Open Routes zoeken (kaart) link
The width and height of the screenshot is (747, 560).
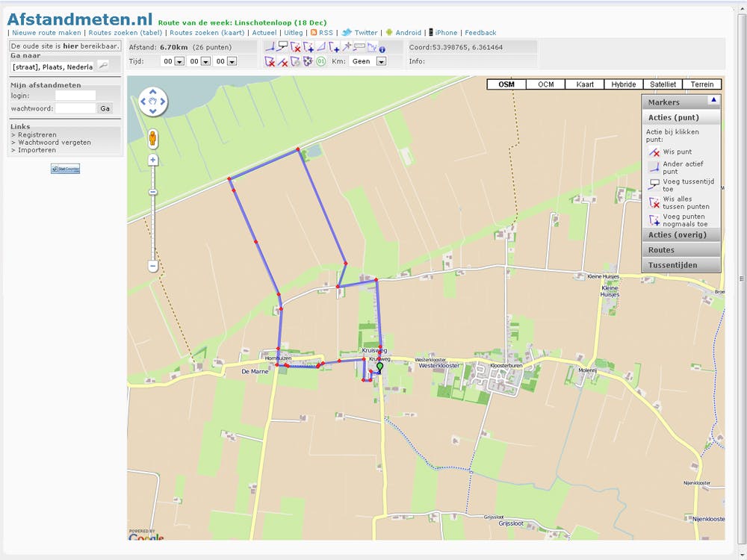click(x=207, y=33)
